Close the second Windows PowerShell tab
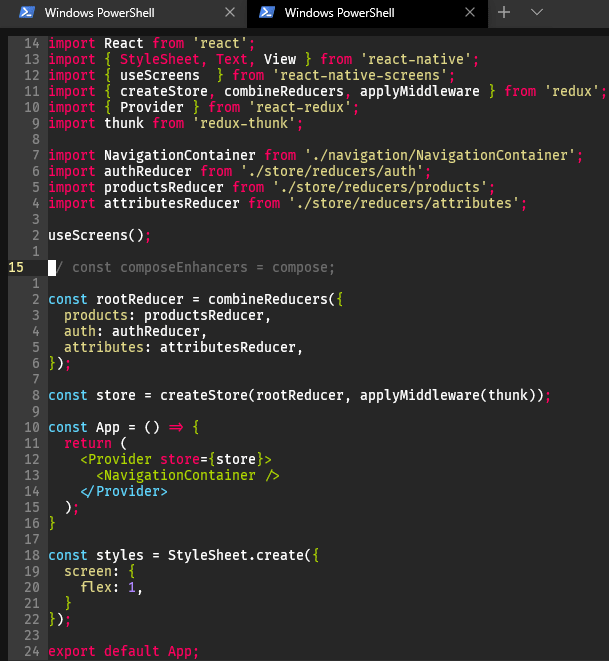Image resolution: width=609 pixels, height=661 pixels. (x=470, y=13)
